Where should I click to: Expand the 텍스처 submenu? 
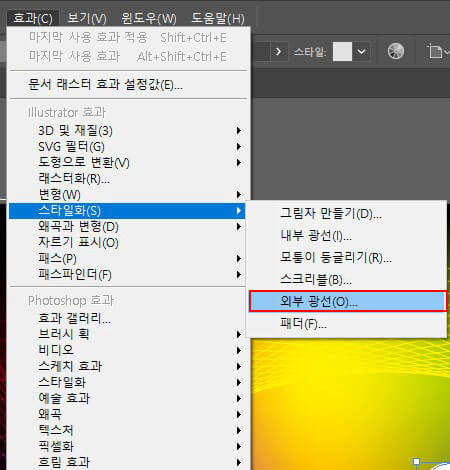coord(128,430)
